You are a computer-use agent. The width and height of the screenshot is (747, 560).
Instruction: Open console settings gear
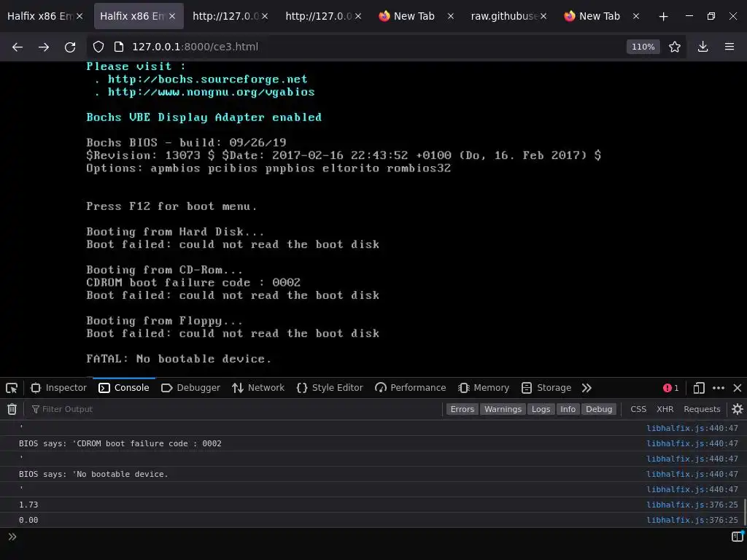click(x=737, y=409)
